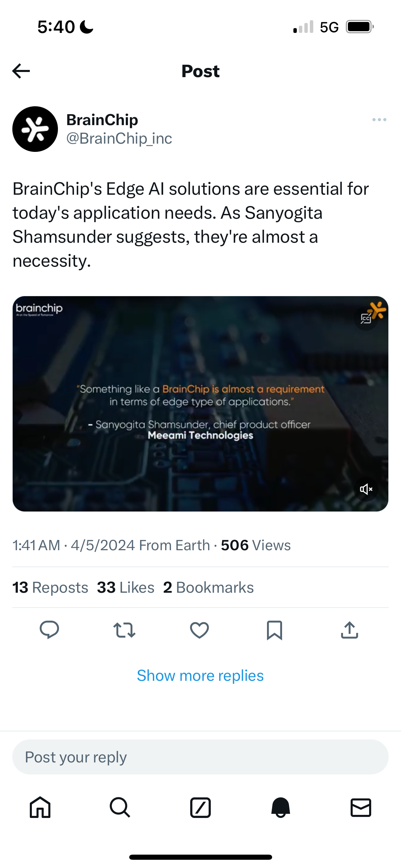Open the BrainChip account name link

pos(102,120)
